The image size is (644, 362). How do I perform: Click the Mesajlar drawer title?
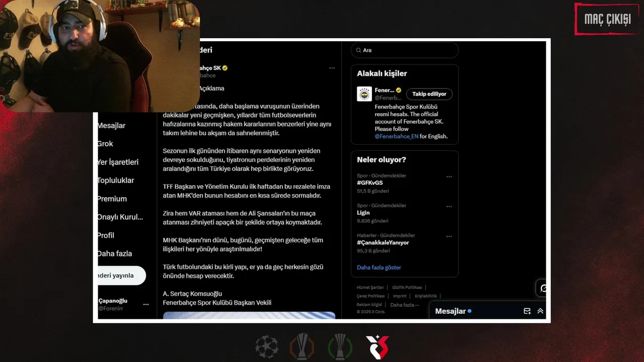450,311
